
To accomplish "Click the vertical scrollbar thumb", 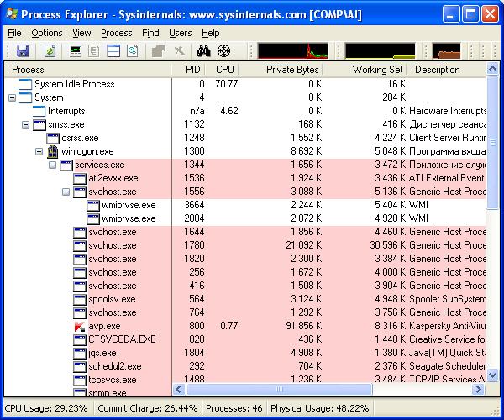I will click(x=492, y=143).
